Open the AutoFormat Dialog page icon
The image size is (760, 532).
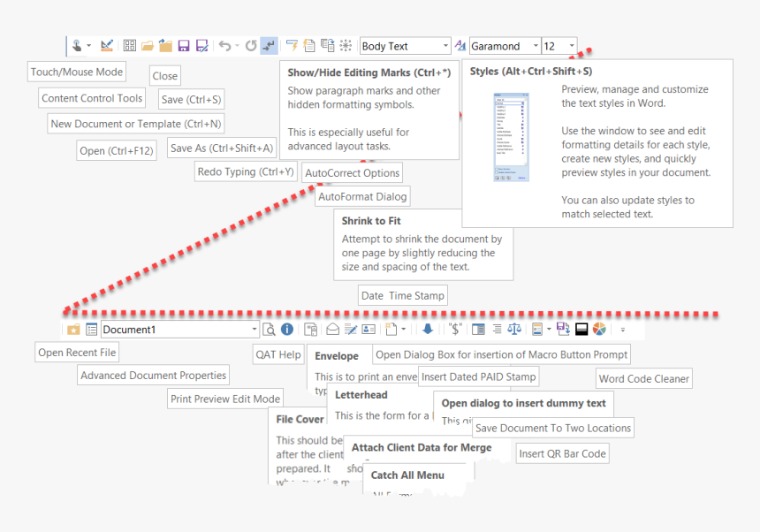coord(308,46)
